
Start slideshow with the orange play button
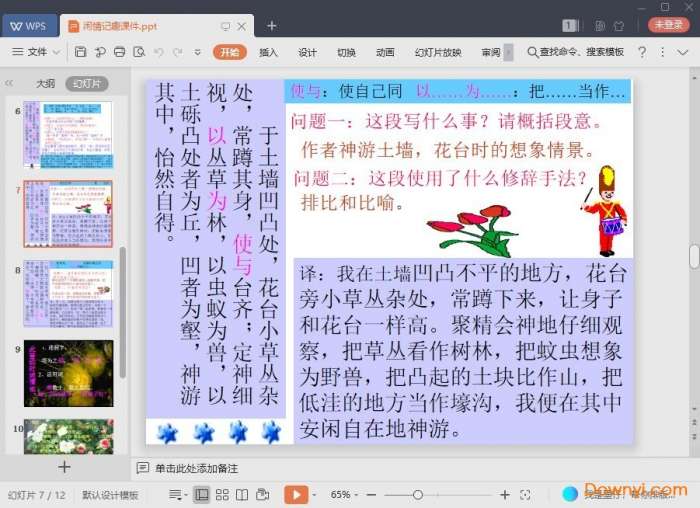point(296,494)
